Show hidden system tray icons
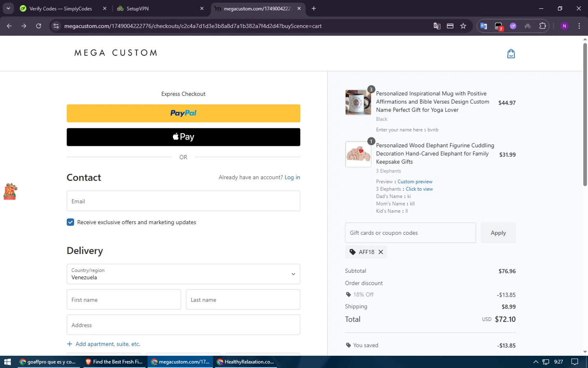The image size is (588, 368). (x=535, y=362)
